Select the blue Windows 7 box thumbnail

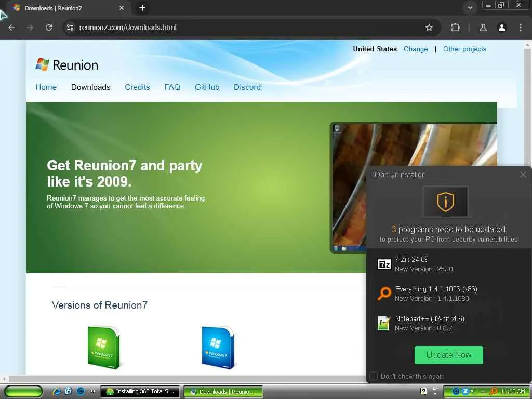click(x=218, y=347)
